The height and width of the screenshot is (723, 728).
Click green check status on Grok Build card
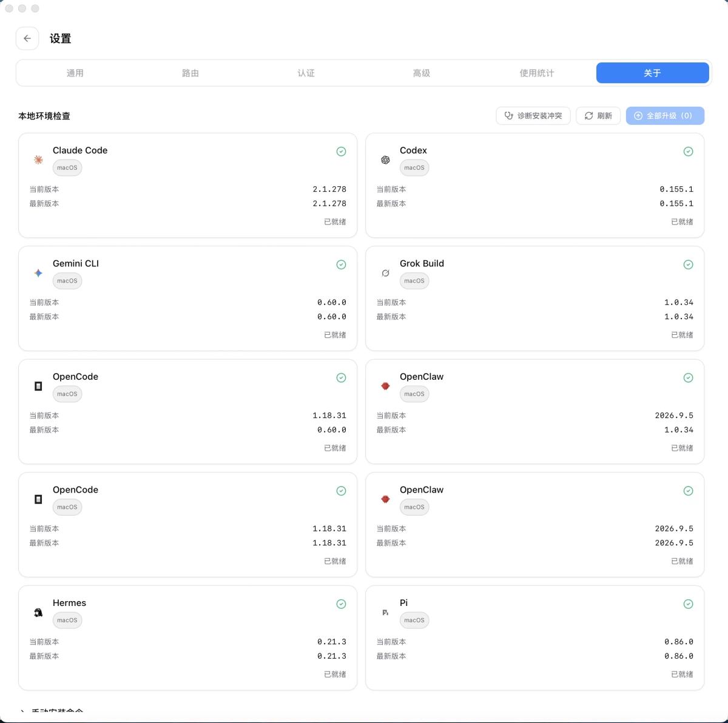[688, 264]
